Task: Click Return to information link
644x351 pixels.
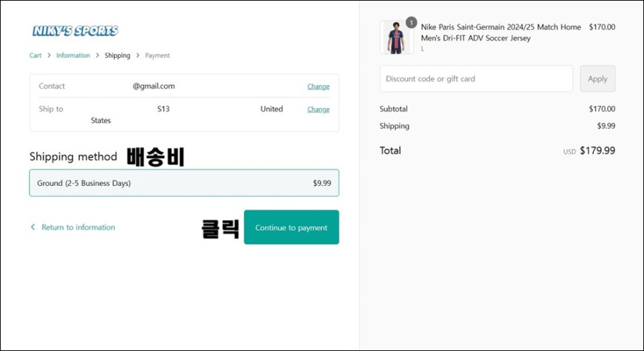Action: click(x=78, y=227)
